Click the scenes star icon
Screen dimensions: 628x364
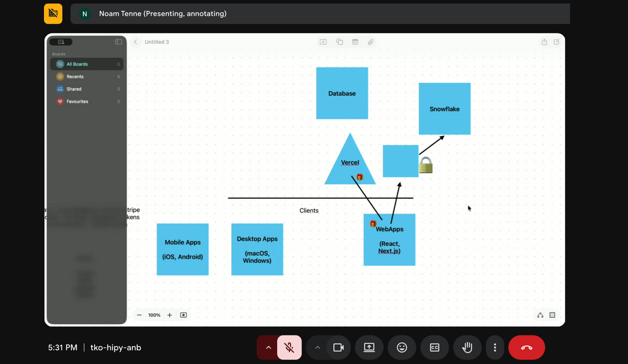pyautogui.click(x=183, y=315)
